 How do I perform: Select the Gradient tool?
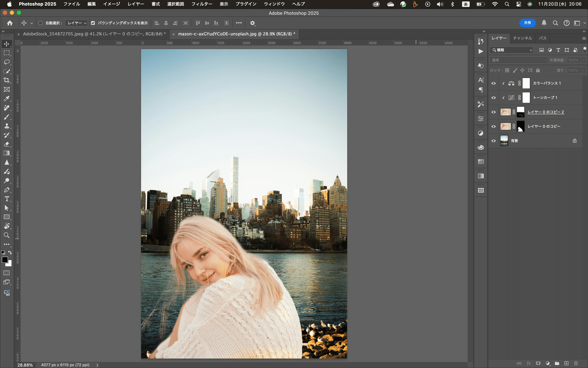[7, 153]
